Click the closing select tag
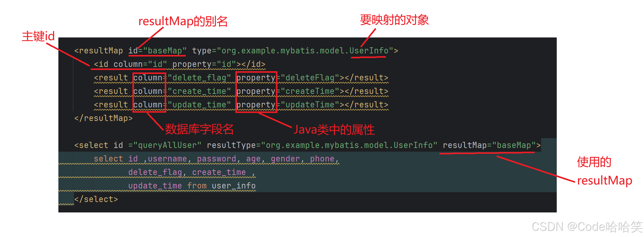644x237 pixels. tap(96, 199)
